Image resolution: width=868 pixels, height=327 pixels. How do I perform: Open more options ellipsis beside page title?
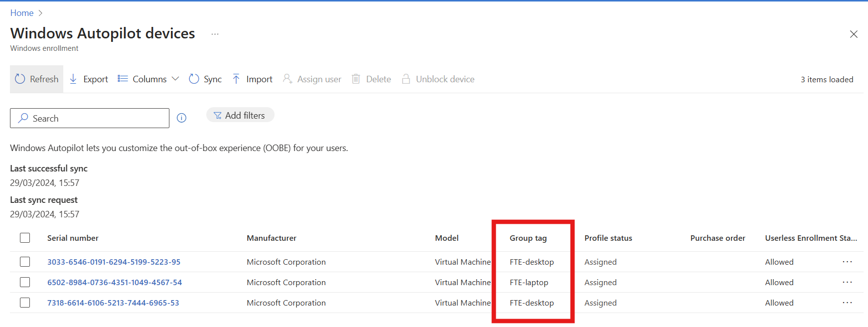[215, 34]
